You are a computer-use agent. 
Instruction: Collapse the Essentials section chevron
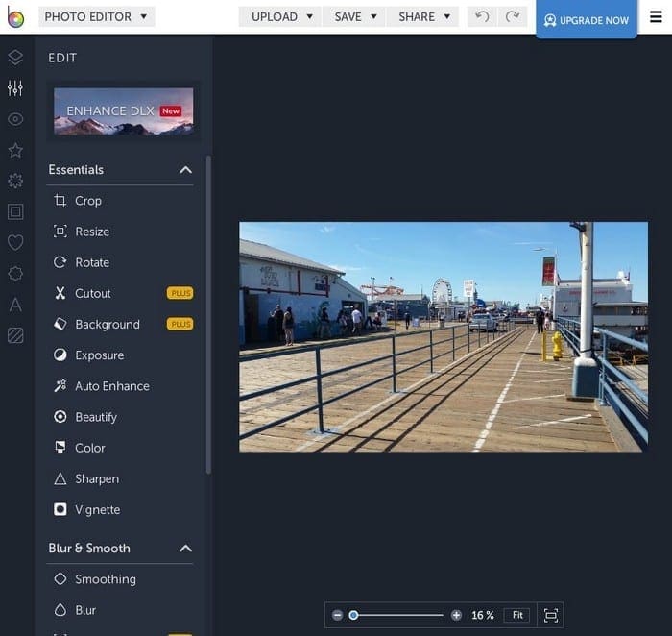tap(185, 170)
